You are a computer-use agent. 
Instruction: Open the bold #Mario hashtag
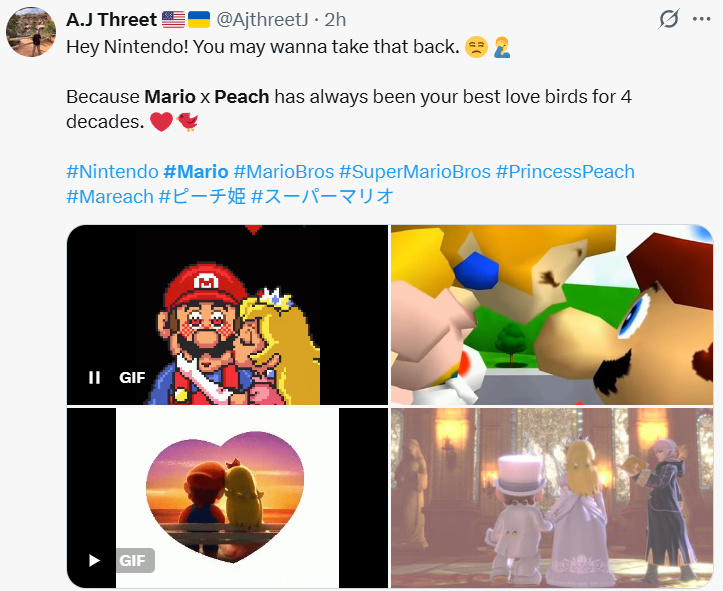[x=196, y=171]
